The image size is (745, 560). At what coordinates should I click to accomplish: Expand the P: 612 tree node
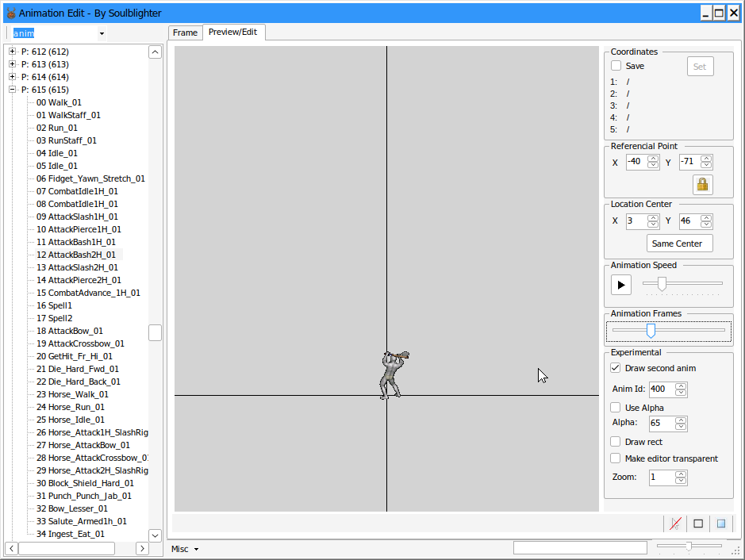[13, 52]
